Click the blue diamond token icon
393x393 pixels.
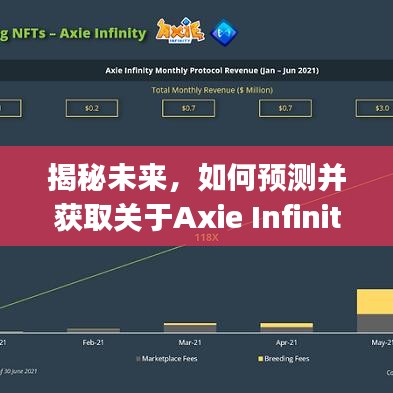224,32
